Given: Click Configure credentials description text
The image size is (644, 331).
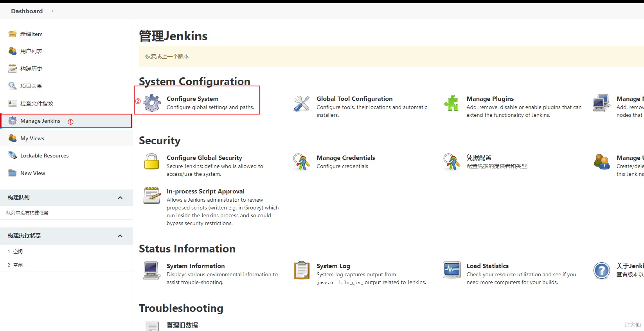Looking at the screenshot, I should tap(342, 166).
